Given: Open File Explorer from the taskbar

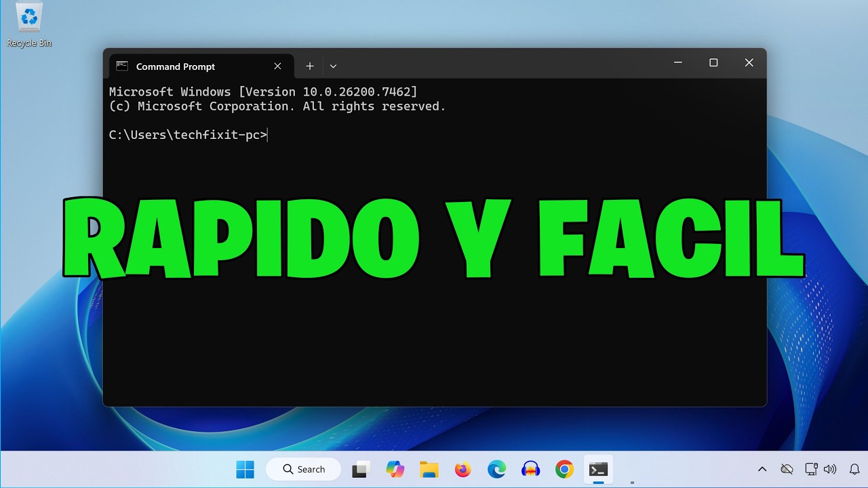Looking at the screenshot, I should coord(429,469).
